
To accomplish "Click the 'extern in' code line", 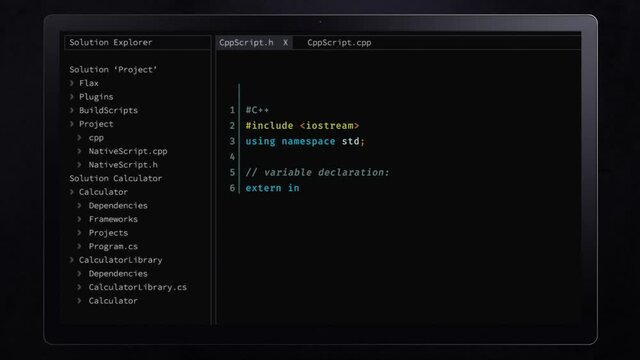I will pos(272,188).
